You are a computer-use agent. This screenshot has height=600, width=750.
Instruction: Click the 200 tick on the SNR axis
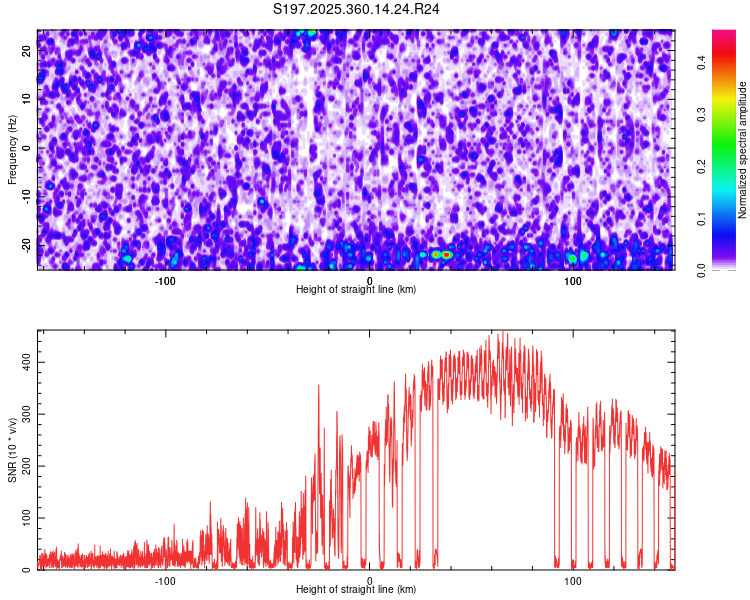(x=26, y=465)
